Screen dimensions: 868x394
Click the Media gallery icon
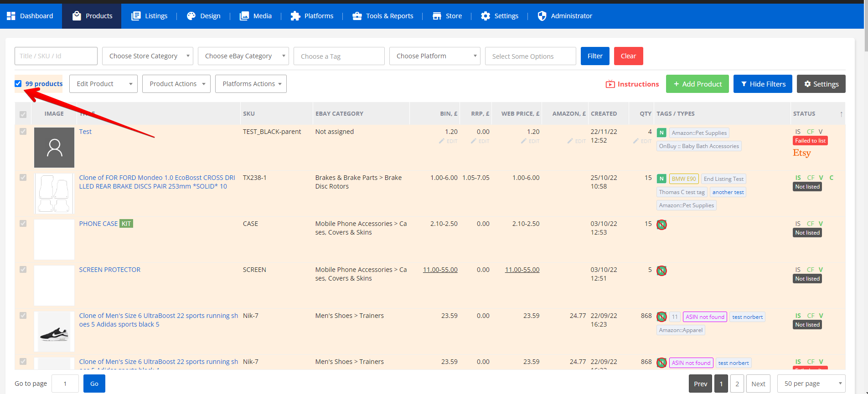[244, 16]
